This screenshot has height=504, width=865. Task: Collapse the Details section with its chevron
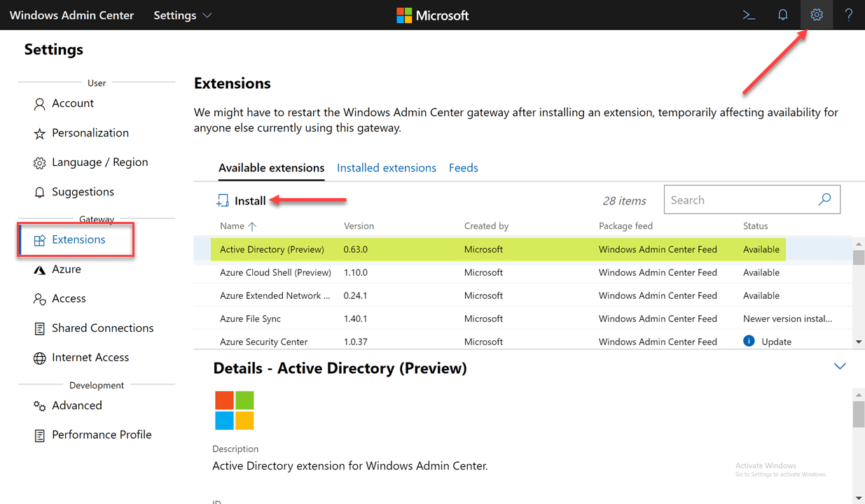point(840,365)
